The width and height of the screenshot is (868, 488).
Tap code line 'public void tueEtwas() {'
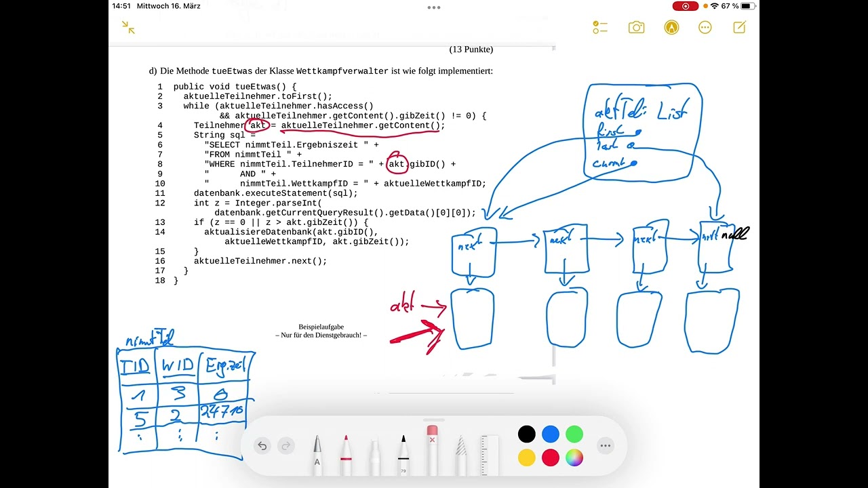tap(235, 87)
